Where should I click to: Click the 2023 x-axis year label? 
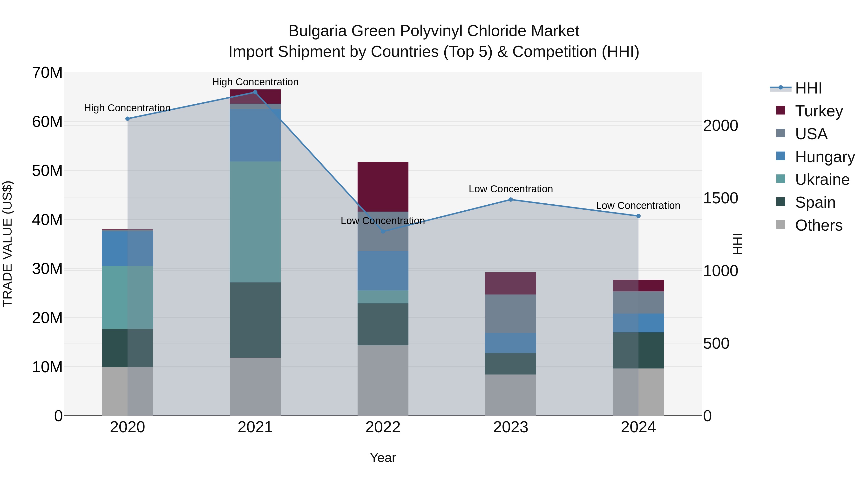pos(510,427)
